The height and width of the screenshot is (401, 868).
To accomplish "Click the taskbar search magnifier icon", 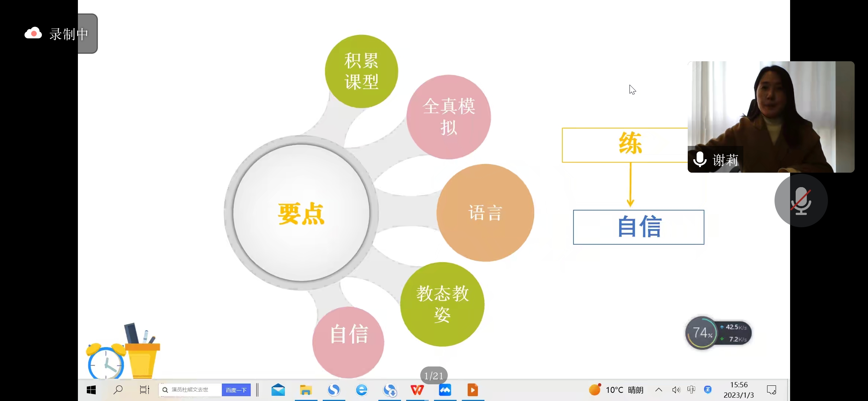I will coord(118,390).
